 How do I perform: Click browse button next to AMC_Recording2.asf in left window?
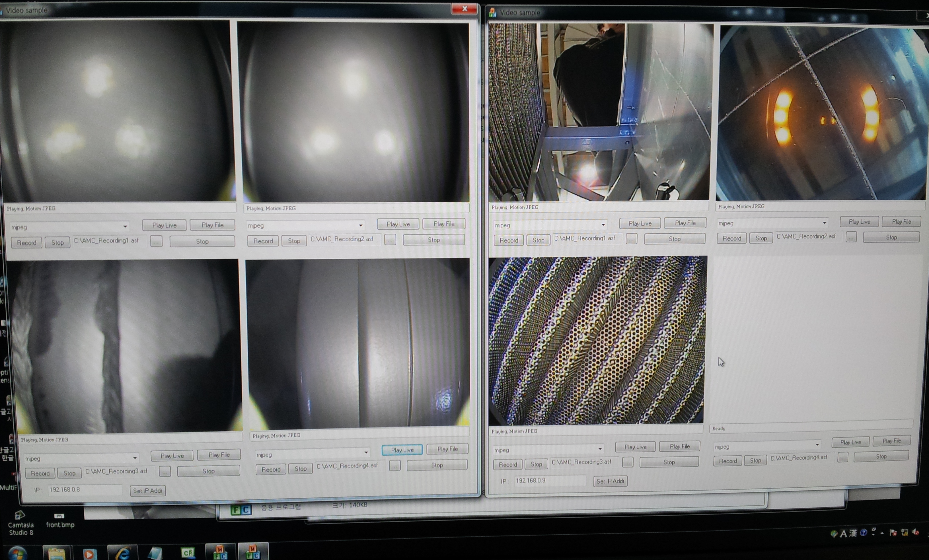point(390,240)
